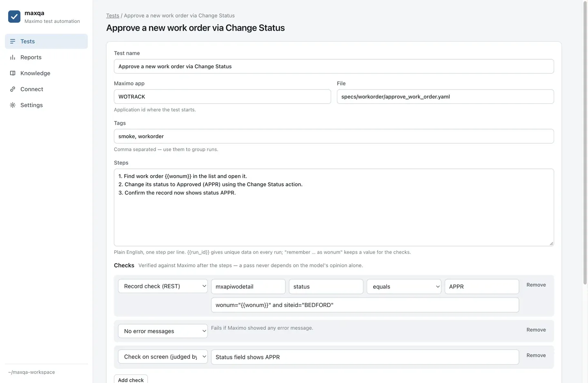Click the page vertical scrollbar

coord(585,143)
